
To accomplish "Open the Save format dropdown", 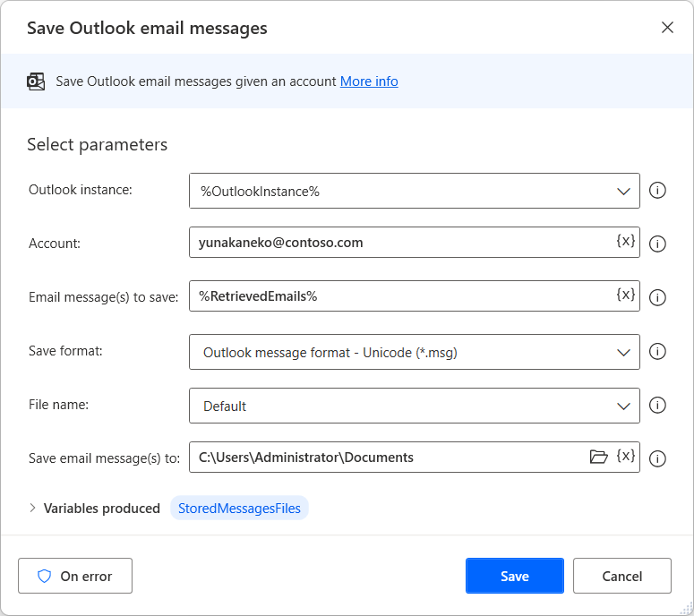I will 414,352.
